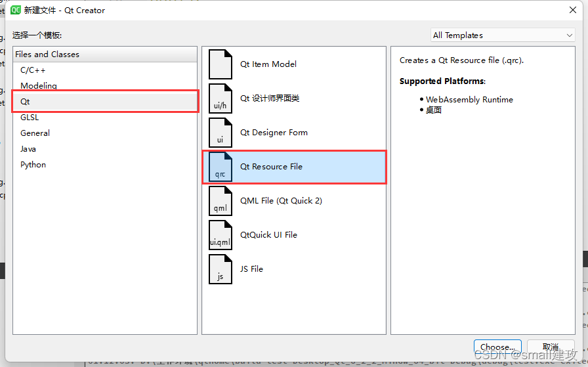Image resolution: width=588 pixels, height=367 pixels.
Task: Select the js file icon
Action: [220, 269]
